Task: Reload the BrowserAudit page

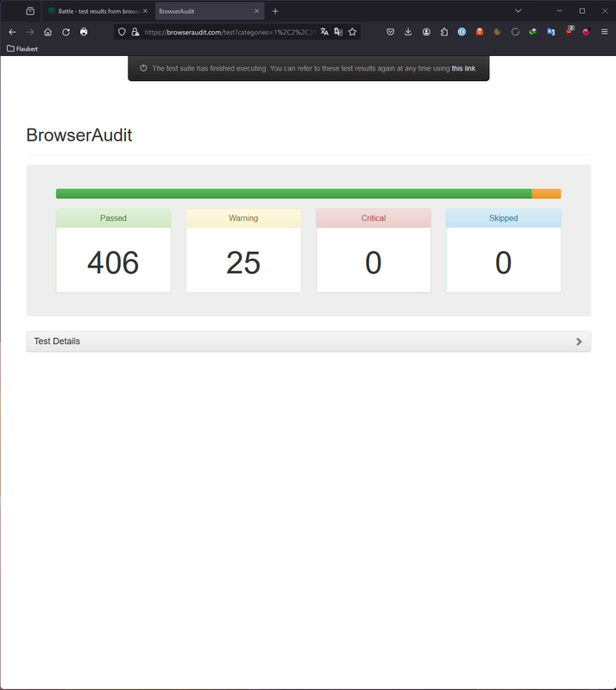Action: pyautogui.click(x=66, y=32)
